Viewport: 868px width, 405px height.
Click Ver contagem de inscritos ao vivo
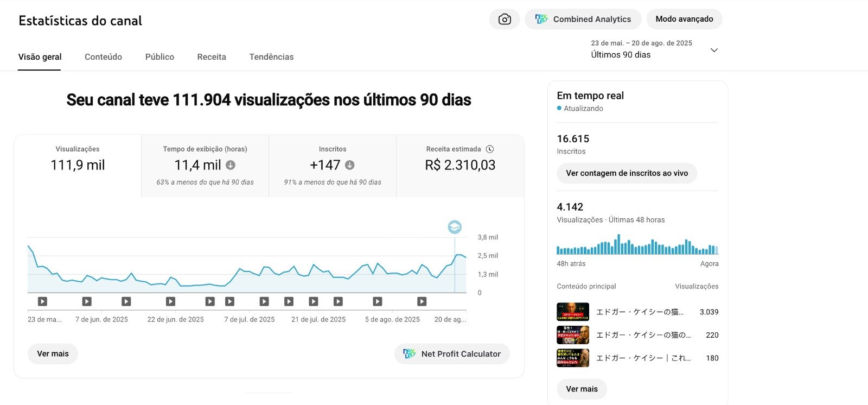(x=627, y=173)
